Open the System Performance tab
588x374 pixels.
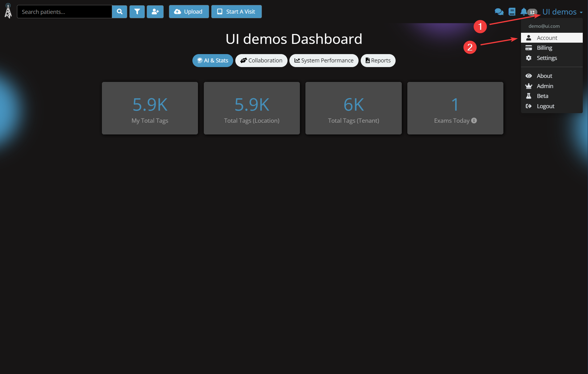tap(324, 61)
